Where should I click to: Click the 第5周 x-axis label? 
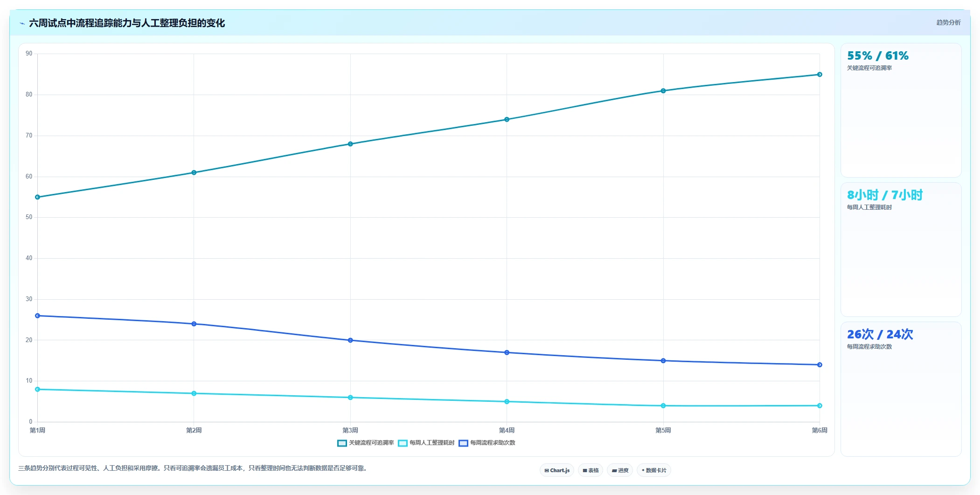663,430
